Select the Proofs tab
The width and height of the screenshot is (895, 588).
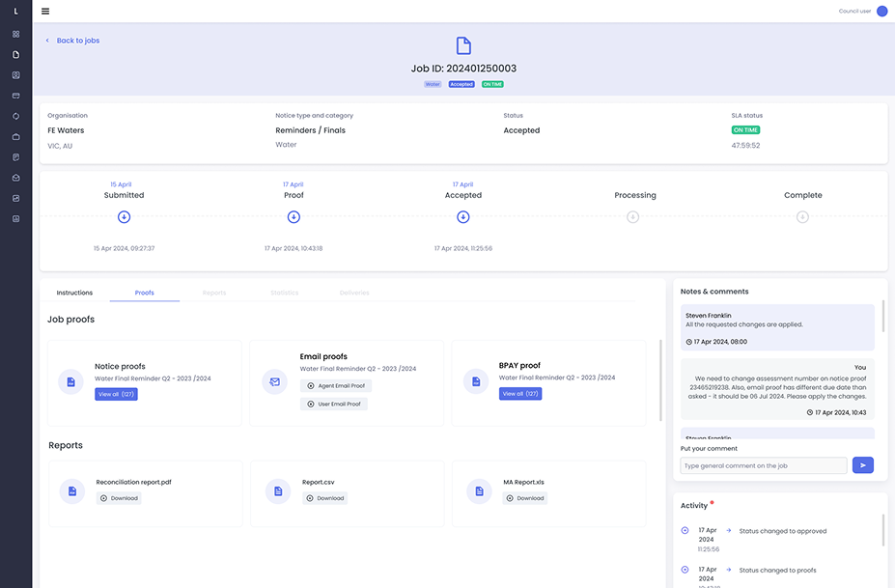(x=145, y=293)
